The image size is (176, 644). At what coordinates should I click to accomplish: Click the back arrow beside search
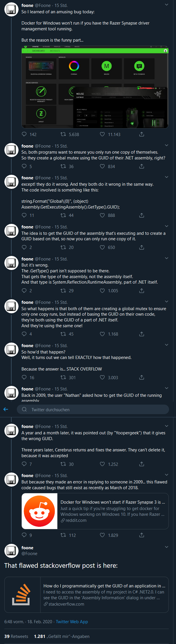[6, 409]
